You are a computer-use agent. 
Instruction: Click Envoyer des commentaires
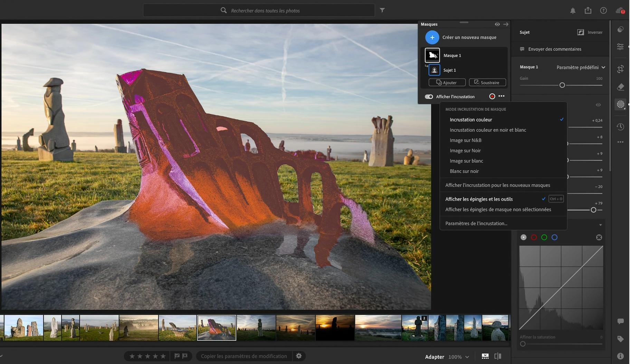tap(555, 49)
